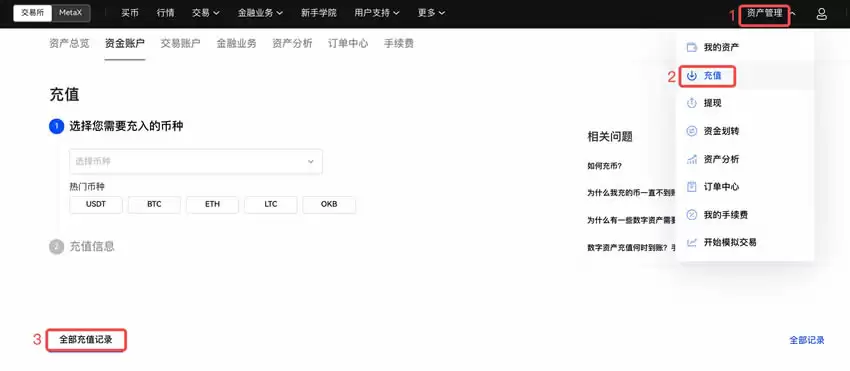
Task: Choose 充值 from the dropdown menu
Action: (745, 75)
